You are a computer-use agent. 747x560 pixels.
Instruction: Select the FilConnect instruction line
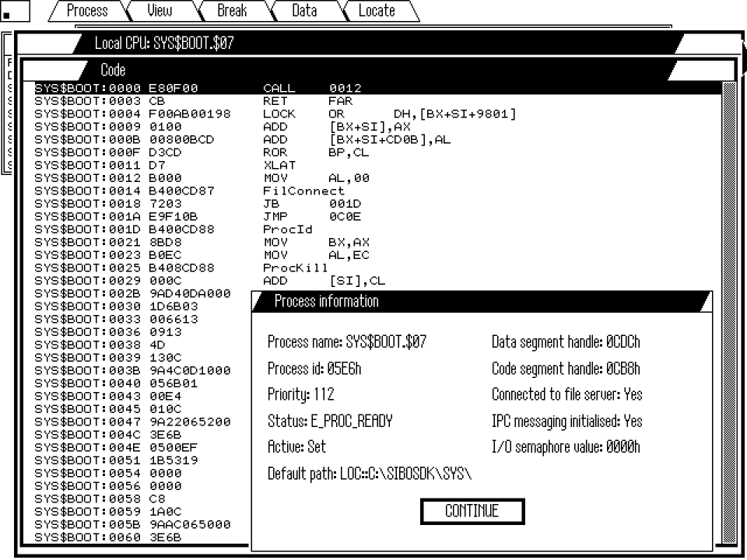[x=303, y=191]
